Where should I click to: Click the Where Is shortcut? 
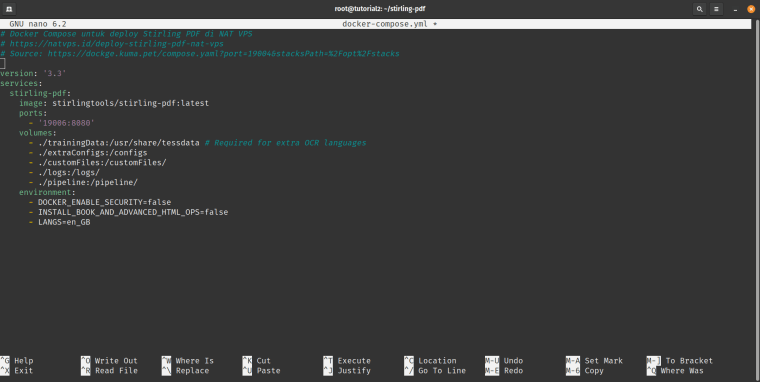pyautogui.click(x=188, y=361)
